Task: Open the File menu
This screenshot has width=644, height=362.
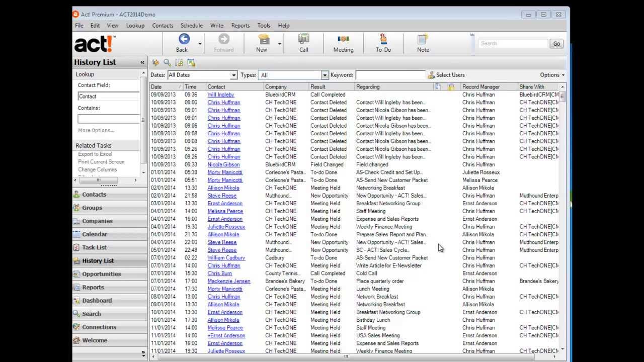Action: [79, 26]
